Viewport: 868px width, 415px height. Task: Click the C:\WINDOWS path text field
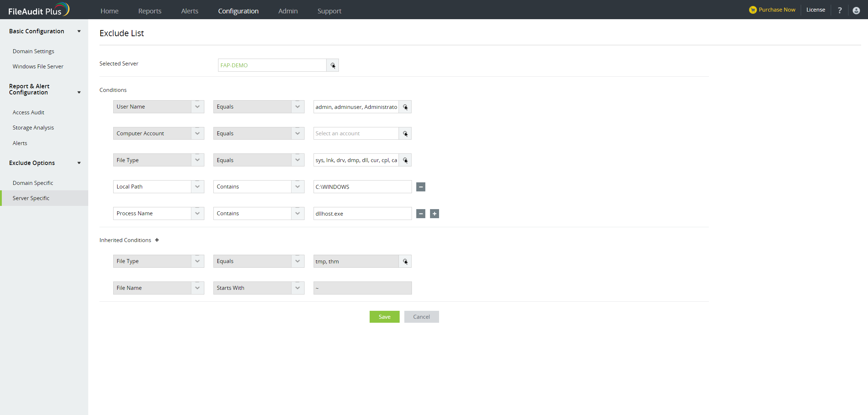pos(362,187)
